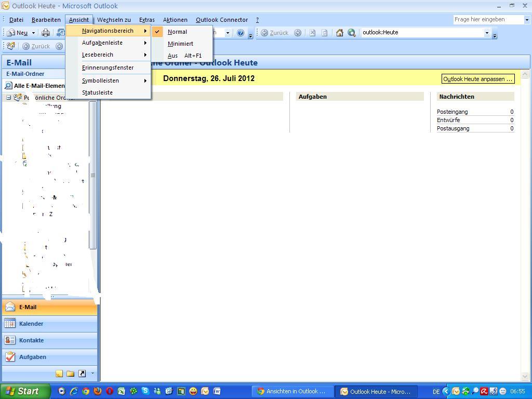Image resolution: width=532 pixels, height=399 pixels.
Task: Turn navigation pane off with Aus
Action: pyautogui.click(x=182, y=56)
